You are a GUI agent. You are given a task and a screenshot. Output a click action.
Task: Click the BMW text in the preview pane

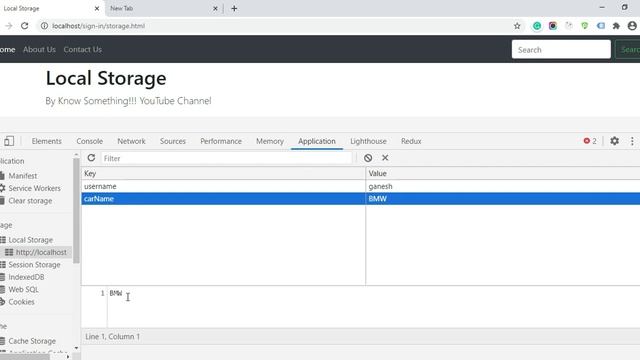(x=116, y=293)
